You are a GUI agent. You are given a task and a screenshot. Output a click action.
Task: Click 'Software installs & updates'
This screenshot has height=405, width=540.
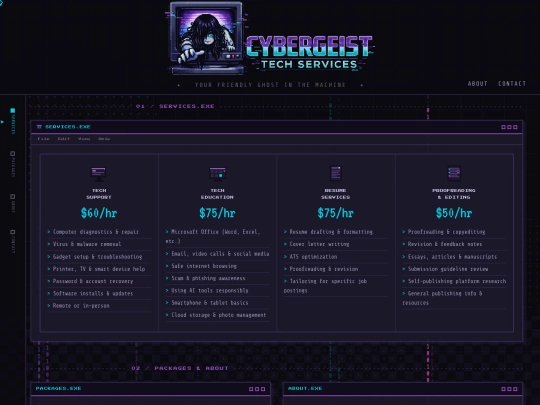(x=93, y=293)
